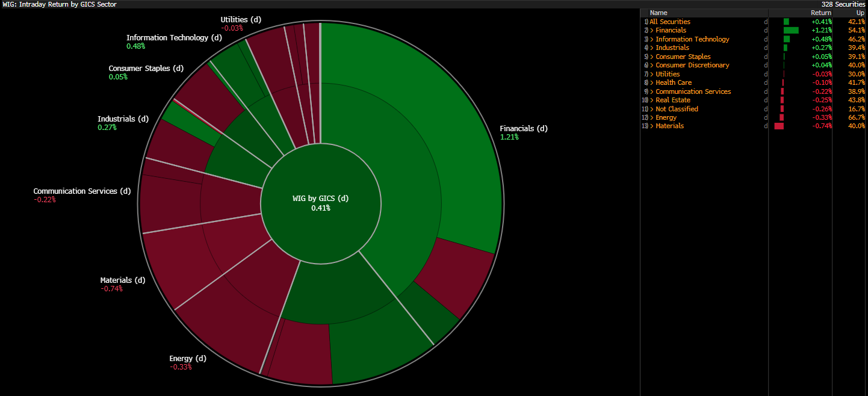Click the green return bar for Financials
868x396 pixels.
pos(791,30)
